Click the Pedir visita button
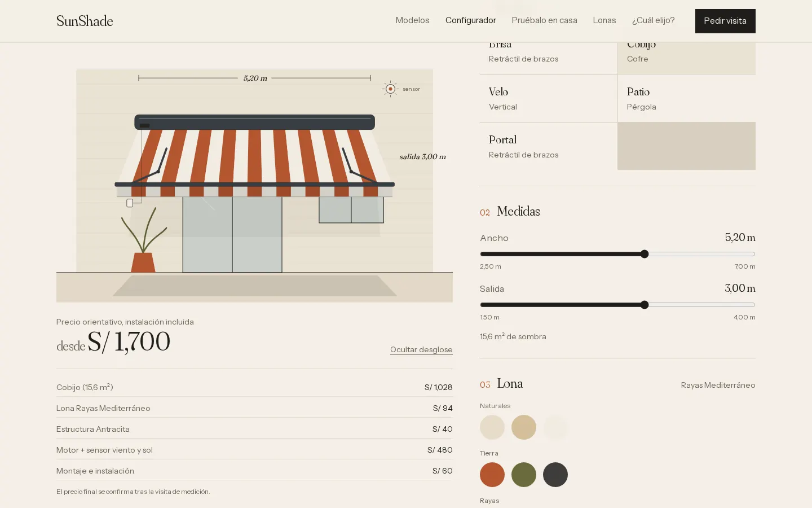The height and width of the screenshot is (508, 812). (725, 21)
